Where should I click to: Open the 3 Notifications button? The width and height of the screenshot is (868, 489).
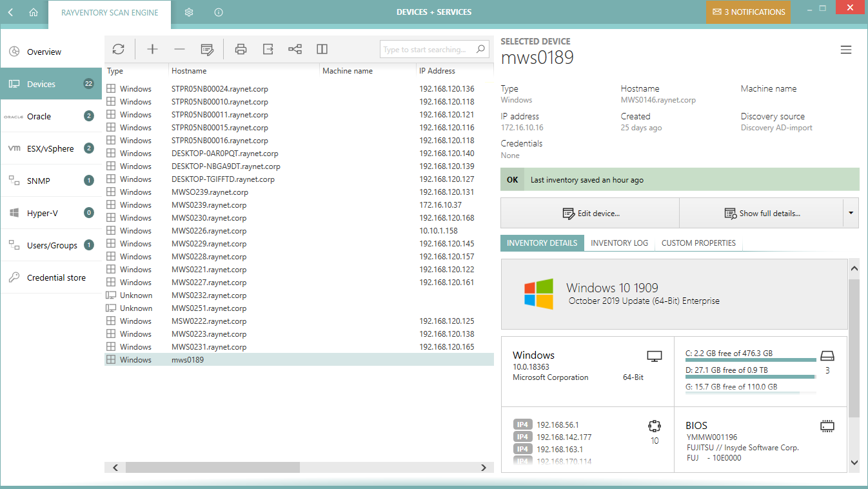click(748, 12)
